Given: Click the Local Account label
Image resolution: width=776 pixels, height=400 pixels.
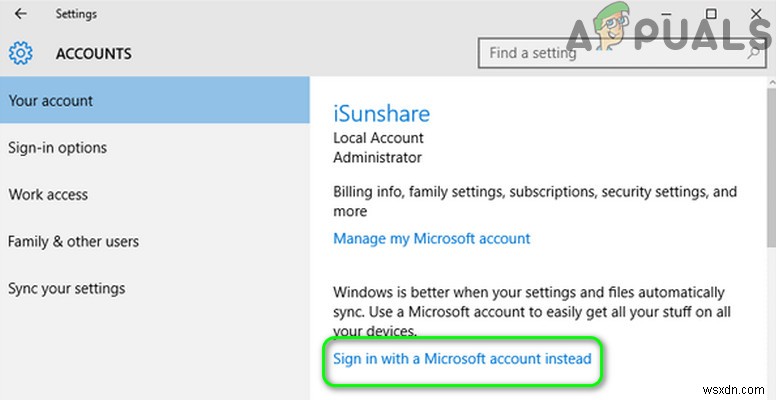Looking at the screenshot, I should [378, 138].
